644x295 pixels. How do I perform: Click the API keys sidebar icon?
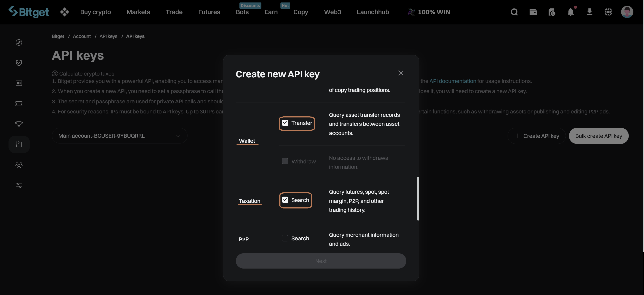[x=19, y=144]
